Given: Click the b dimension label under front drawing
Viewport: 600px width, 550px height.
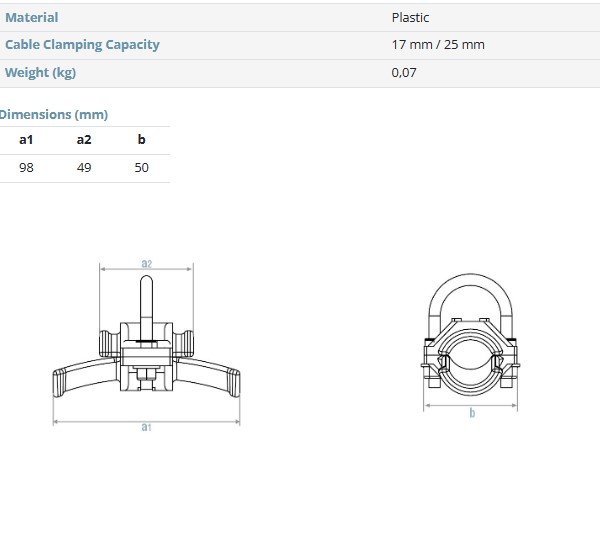Looking at the screenshot, I should [x=472, y=413].
